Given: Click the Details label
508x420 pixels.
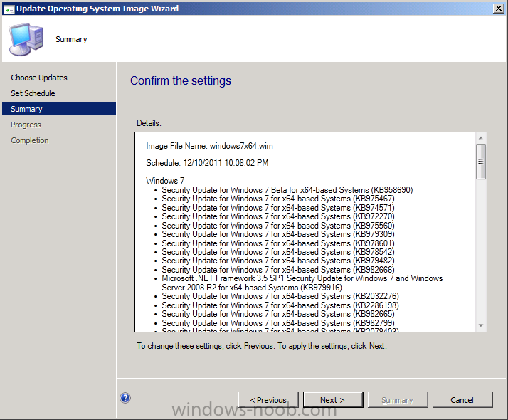Looking at the screenshot, I should coord(149,123).
